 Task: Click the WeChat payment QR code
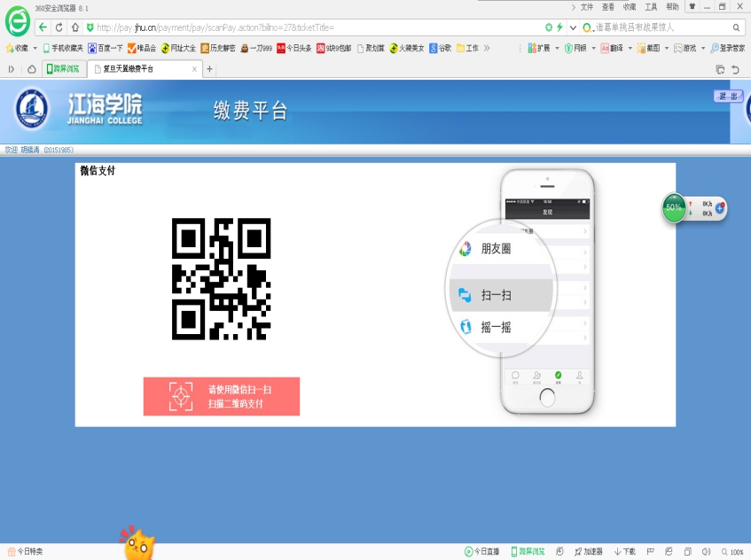tap(221, 278)
